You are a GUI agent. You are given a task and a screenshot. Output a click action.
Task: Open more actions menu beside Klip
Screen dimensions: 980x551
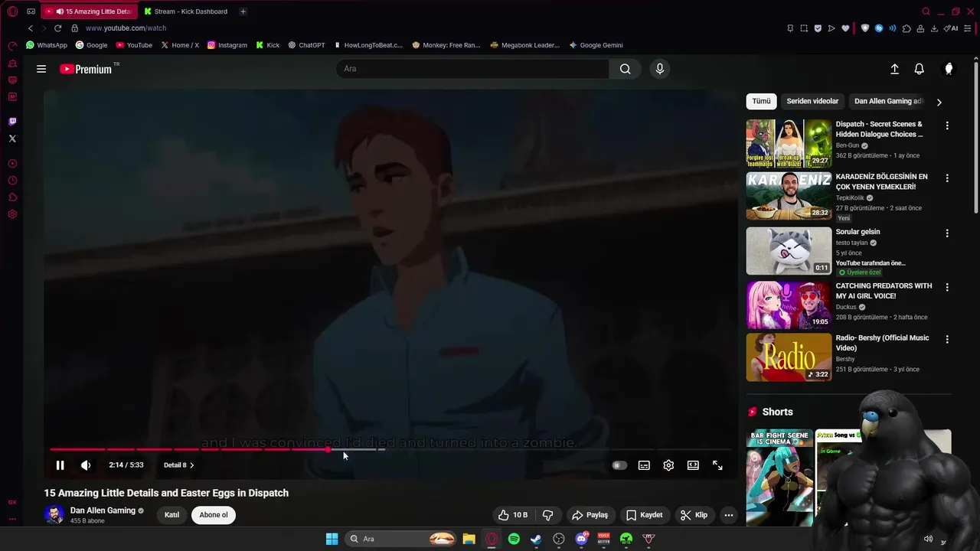coord(729,515)
